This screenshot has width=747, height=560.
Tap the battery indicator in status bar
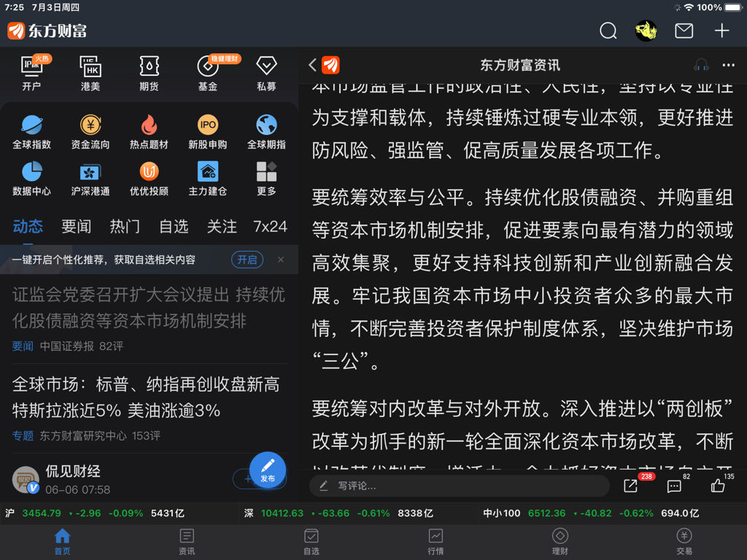point(733,7)
